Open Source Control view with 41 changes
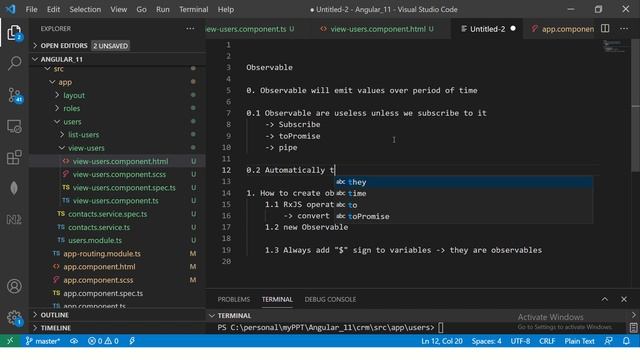This screenshot has width=640, height=360. 15,95
